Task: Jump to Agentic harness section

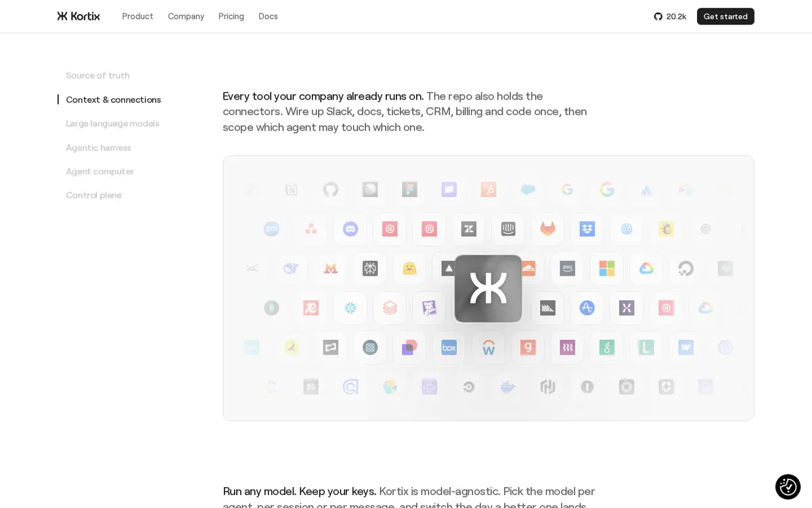Action: pyautogui.click(x=98, y=148)
